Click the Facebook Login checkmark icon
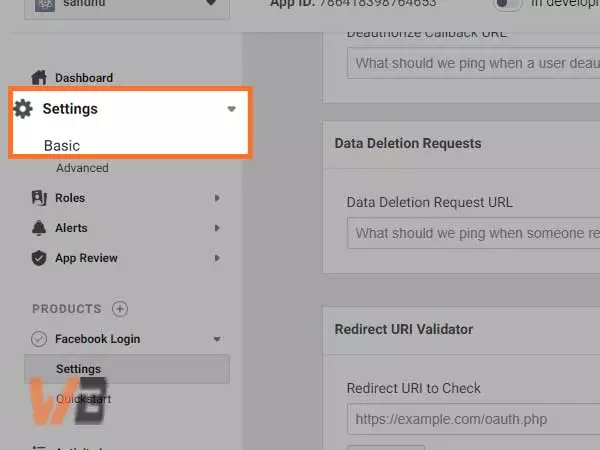 tap(39, 339)
